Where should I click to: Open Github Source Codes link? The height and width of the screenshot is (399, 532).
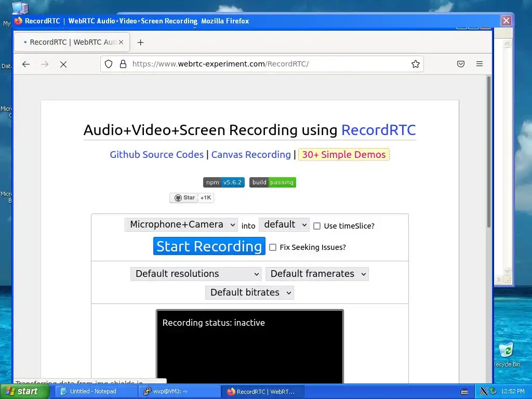click(x=156, y=155)
